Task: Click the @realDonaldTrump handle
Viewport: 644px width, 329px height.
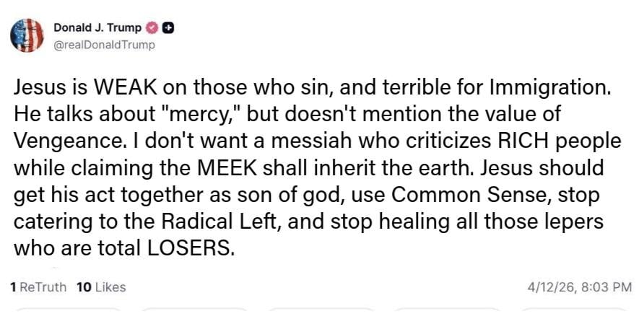Action: pyautogui.click(x=104, y=45)
